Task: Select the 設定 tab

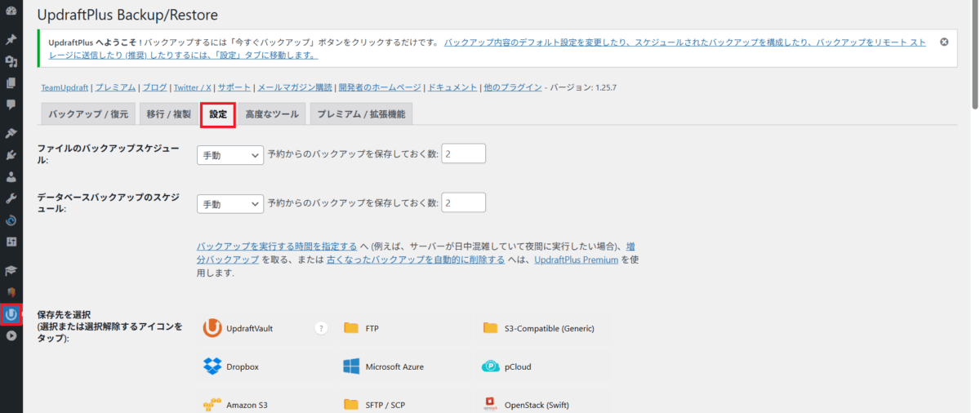Action: (218, 114)
